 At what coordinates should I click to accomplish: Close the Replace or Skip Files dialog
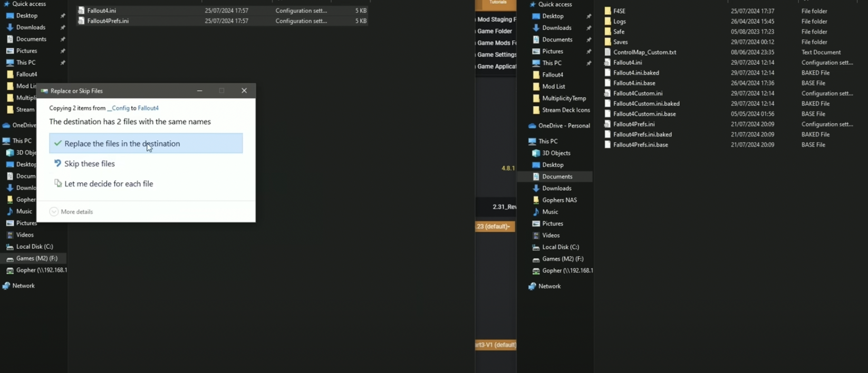(244, 91)
